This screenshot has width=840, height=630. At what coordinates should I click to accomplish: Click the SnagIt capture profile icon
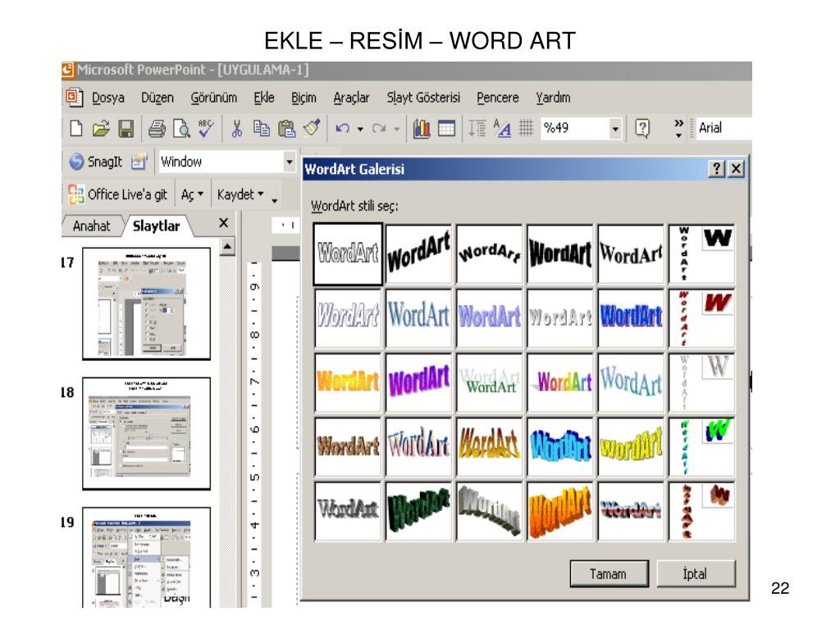coord(139,162)
